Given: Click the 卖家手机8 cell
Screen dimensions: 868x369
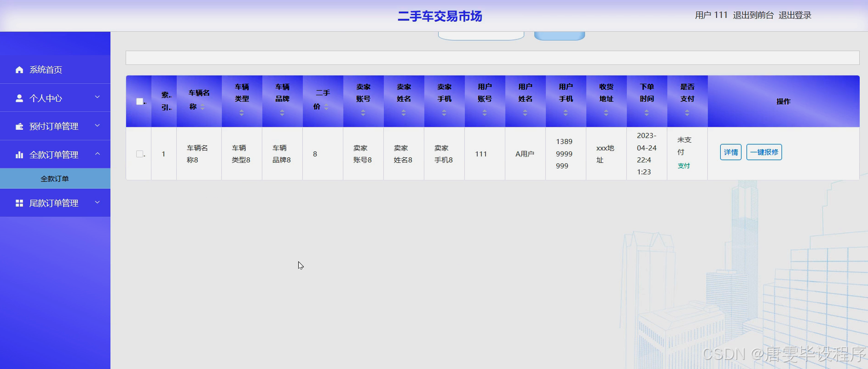Looking at the screenshot, I should pyautogui.click(x=444, y=154).
